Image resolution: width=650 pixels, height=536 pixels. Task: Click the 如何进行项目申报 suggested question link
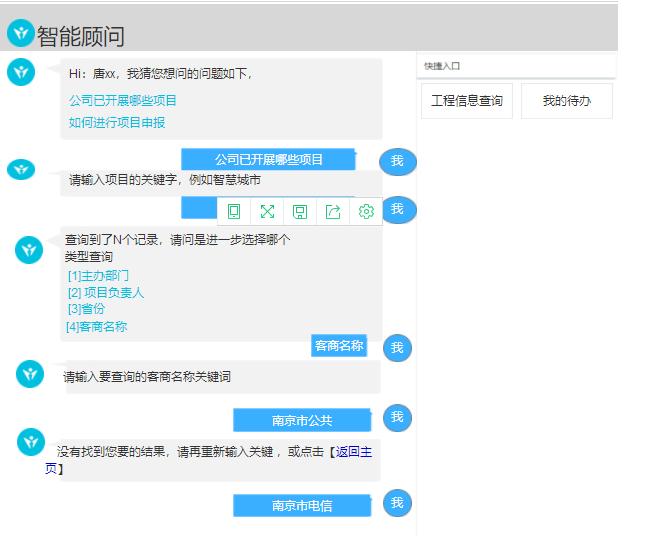(x=117, y=123)
